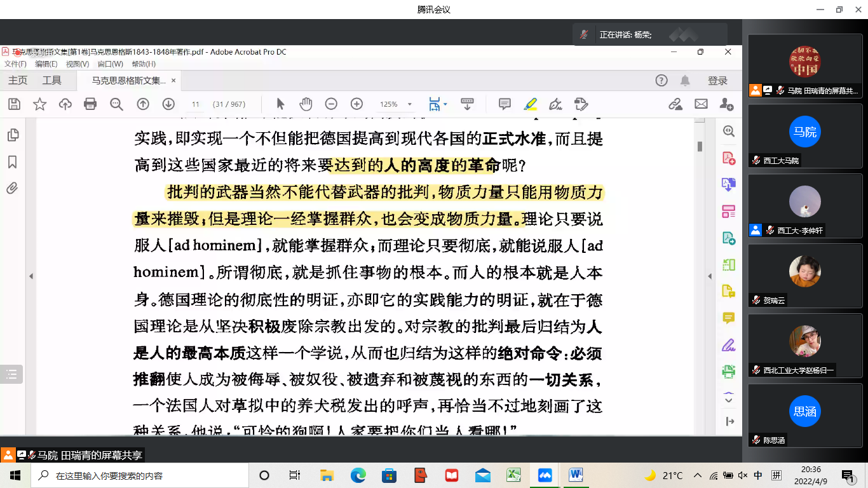Screen dimensions: 868x488
Task: Bookmark document with the star icon
Action: click(x=39, y=104)
